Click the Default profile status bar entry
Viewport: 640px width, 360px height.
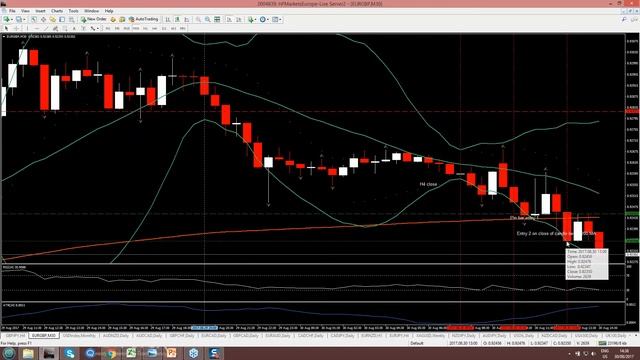[417, 343]
